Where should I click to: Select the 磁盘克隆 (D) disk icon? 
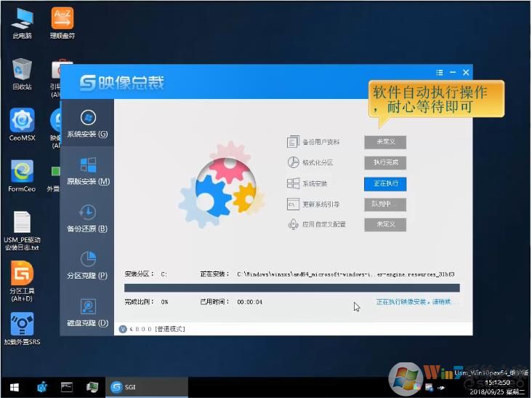coord(87,307)
